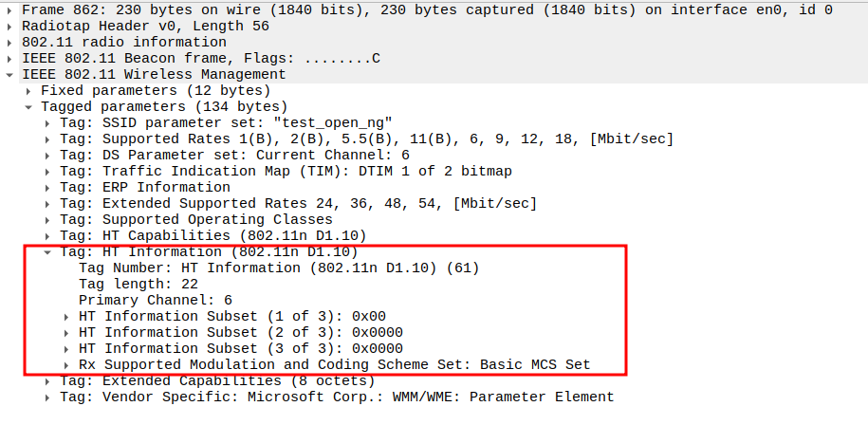868x425 pixels.
Task: Expand the Frame 862 summary row
Action: point(9,9)
